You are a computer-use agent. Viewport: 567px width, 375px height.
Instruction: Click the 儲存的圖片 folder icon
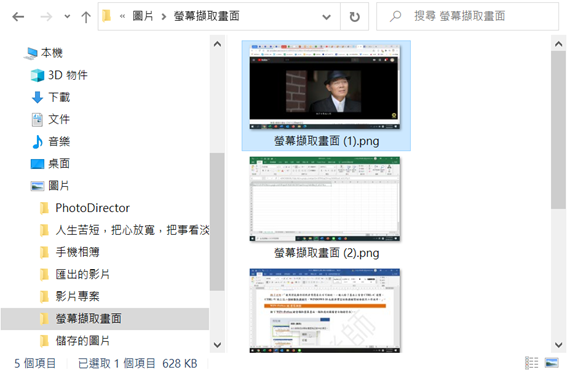(x=44, y=341)
